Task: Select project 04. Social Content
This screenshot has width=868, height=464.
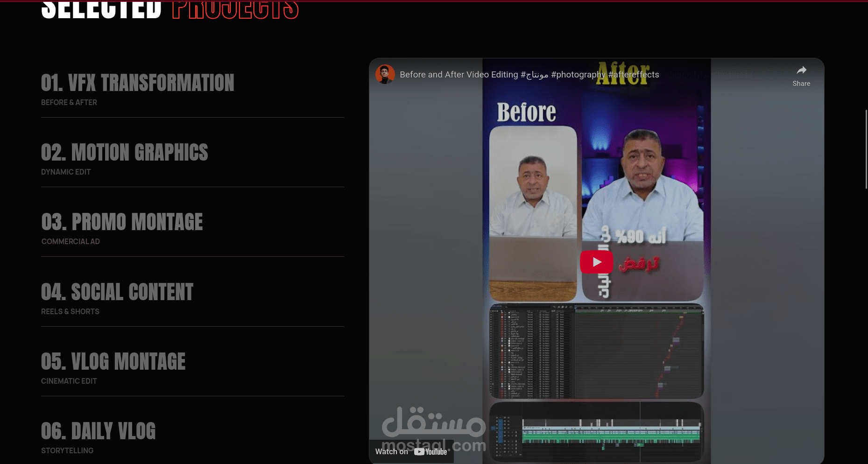Action: [x=117, y=292]
